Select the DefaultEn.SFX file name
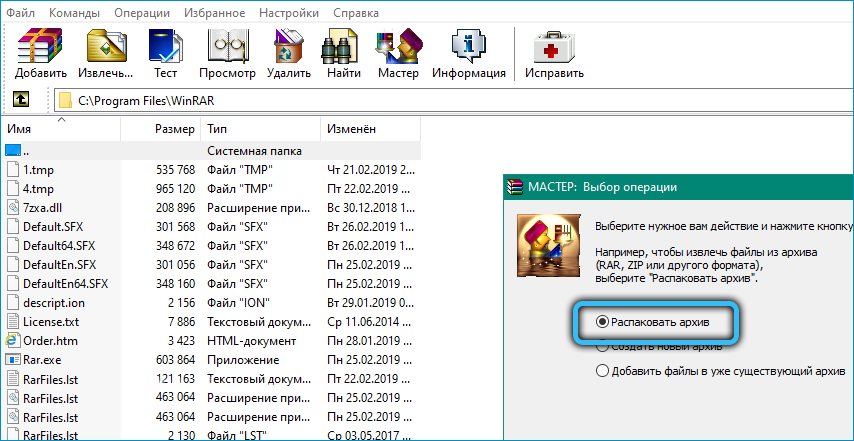This screenshot has width=854, height=441. 59,265
